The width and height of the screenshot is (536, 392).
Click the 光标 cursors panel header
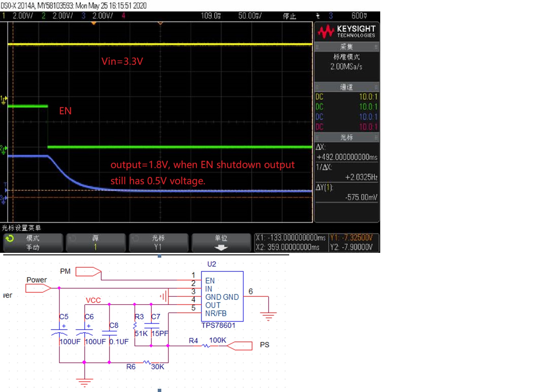[x=347, y=137]
